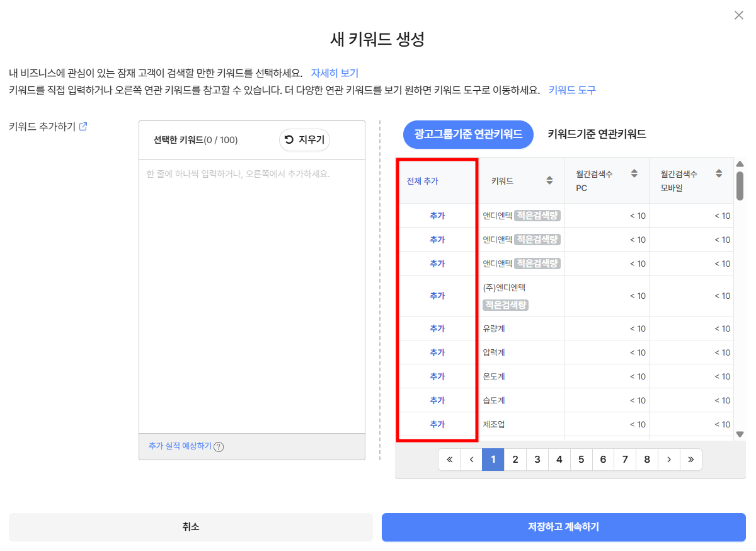Close the dialog with X icon

(739, 15)
